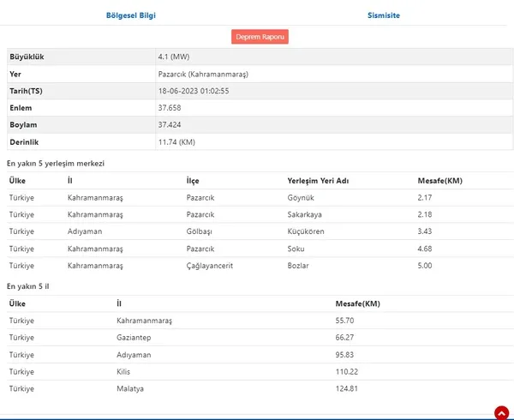Select the Kilis province row
The image size is (514, 420).
point(125,372)
